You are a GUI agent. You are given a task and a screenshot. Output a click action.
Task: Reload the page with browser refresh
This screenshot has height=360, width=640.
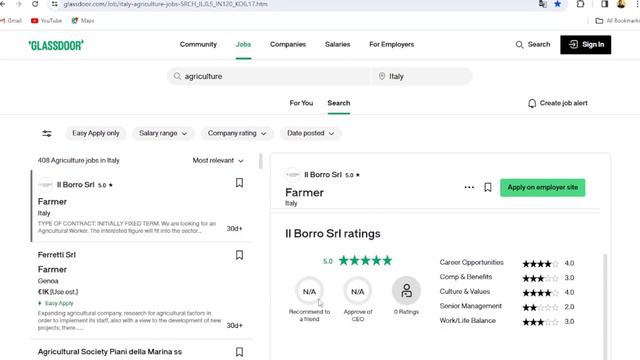tap(35, 4)
